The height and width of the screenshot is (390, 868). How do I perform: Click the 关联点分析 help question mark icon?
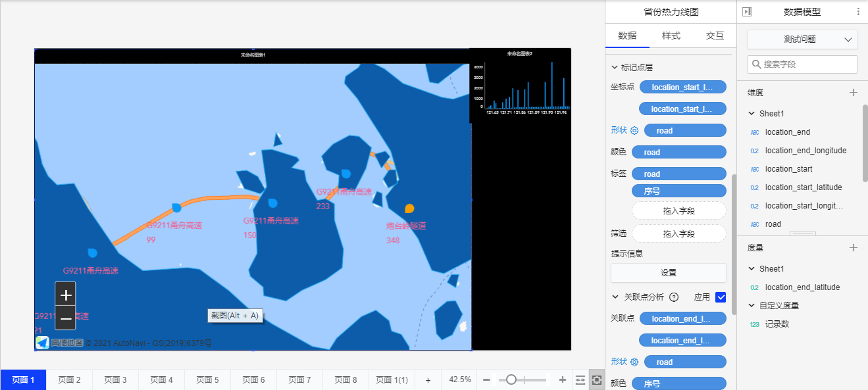click(x=674, y=297)
